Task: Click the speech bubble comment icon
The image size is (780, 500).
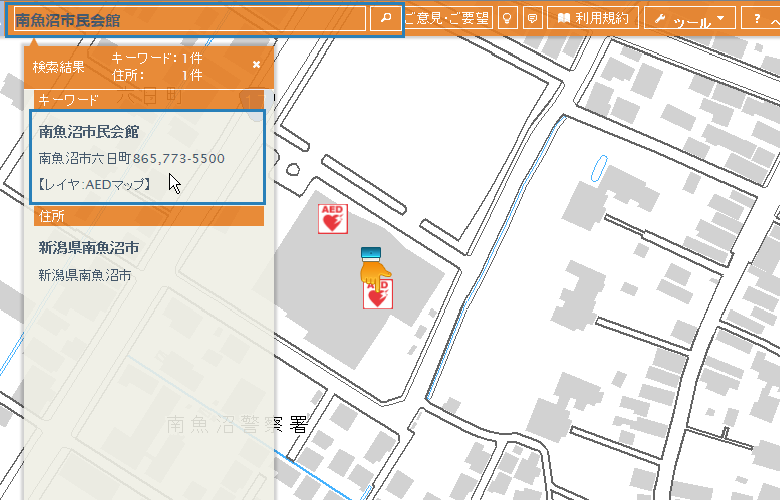Action: click(532, 18)
